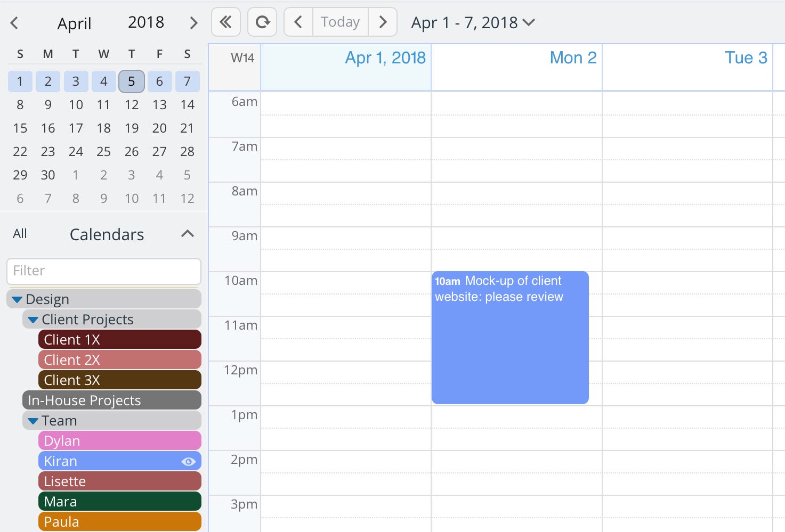This screenshot has width=785, height=532.
Task: Toggle visibility of Kiran's calendar with the eye
Action: point(188,461)
